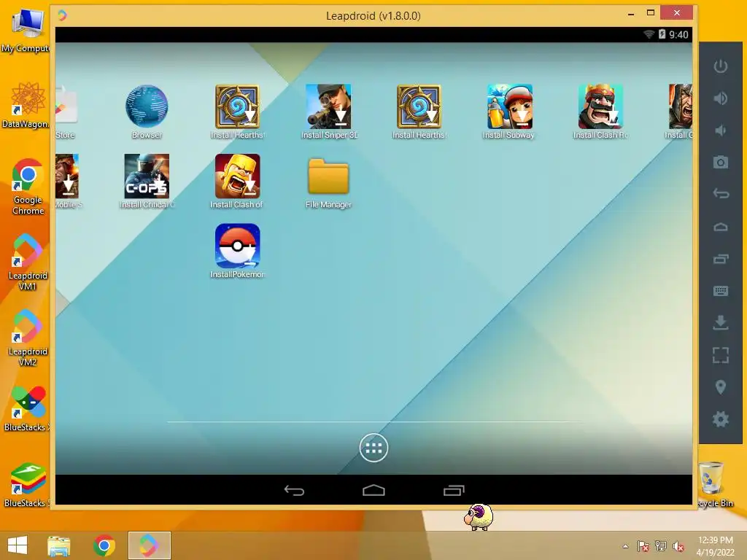The image size is (747, 560).
Task: Click the install APK download icon in sidebar
Action: click(x=720, y=322)
